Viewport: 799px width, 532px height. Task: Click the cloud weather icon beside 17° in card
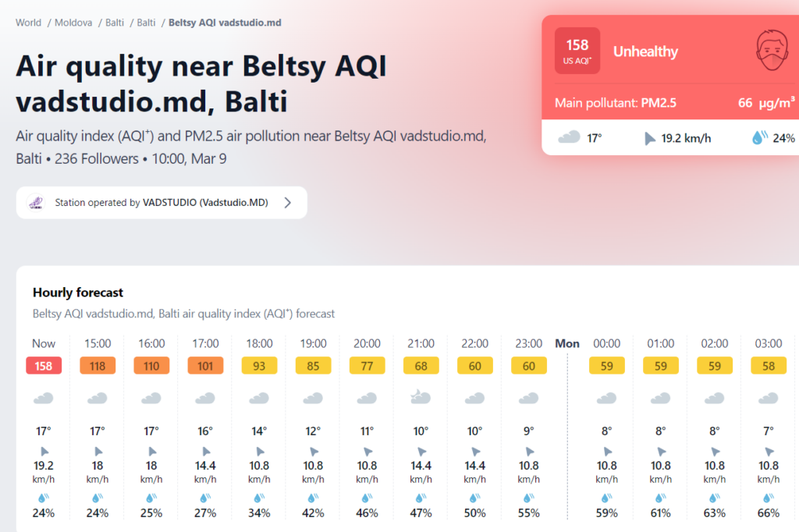569,137
